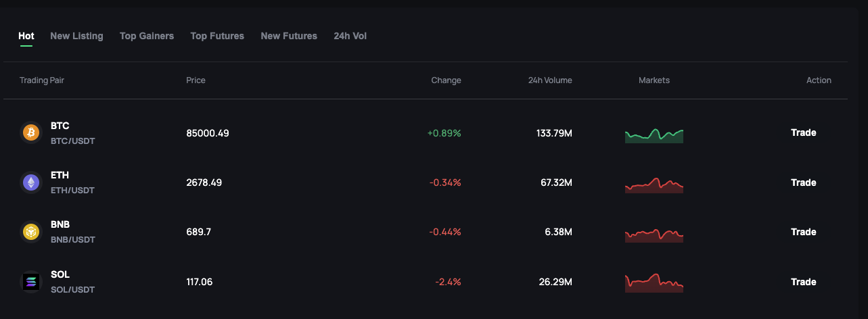Image resolution: width=868 pixels, height=319 pixels.
Task: Click the Solana coin icon
Action: click(31, 282)
